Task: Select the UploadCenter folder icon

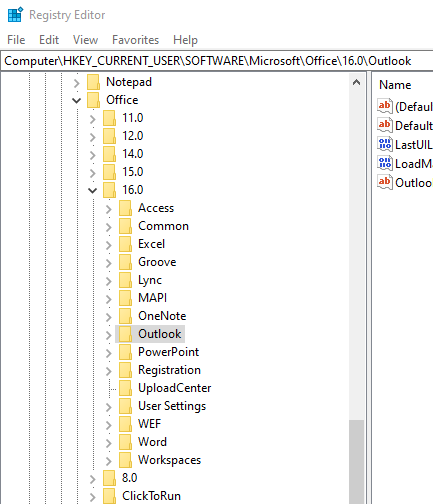Action: [125, 388]
